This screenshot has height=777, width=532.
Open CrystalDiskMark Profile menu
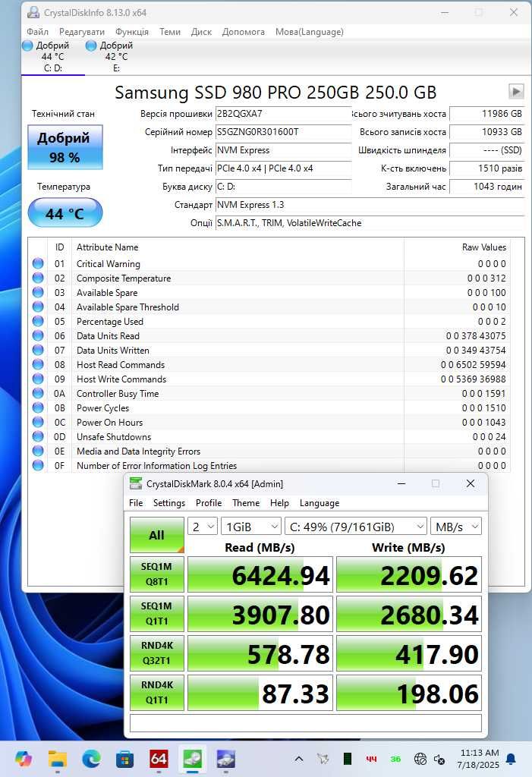pyautogui.click(x=209, y=502)
